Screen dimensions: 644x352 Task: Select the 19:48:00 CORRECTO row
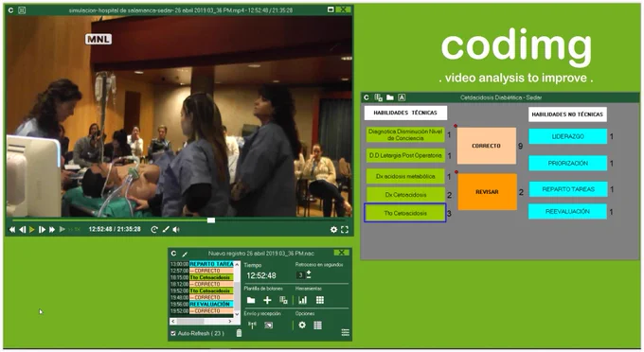[x=202, y=297]
